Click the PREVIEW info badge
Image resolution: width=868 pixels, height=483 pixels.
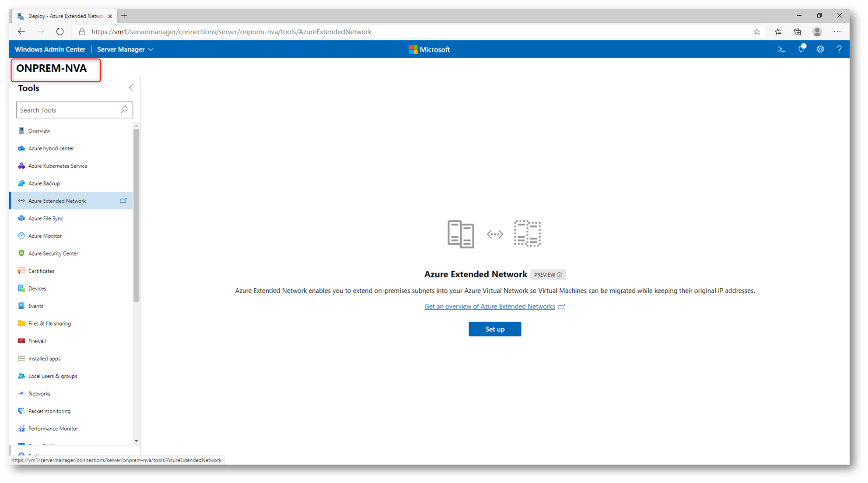point(548,275)
